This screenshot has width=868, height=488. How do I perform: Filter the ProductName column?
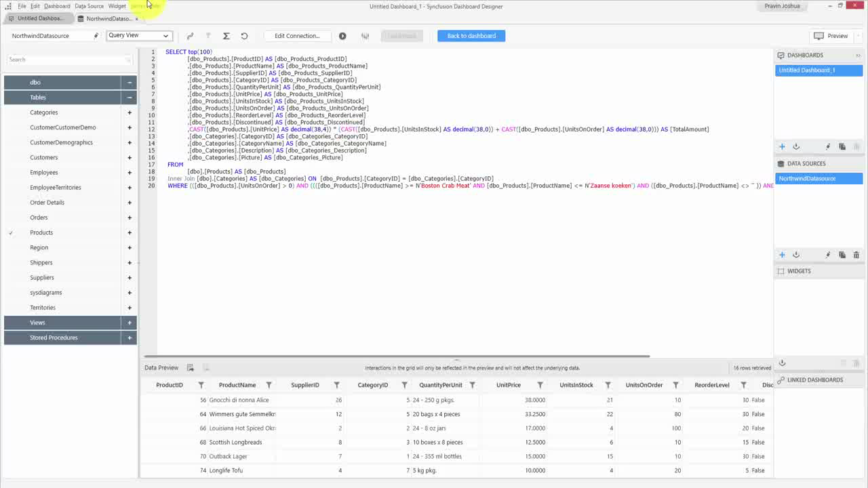click(269, 385)
